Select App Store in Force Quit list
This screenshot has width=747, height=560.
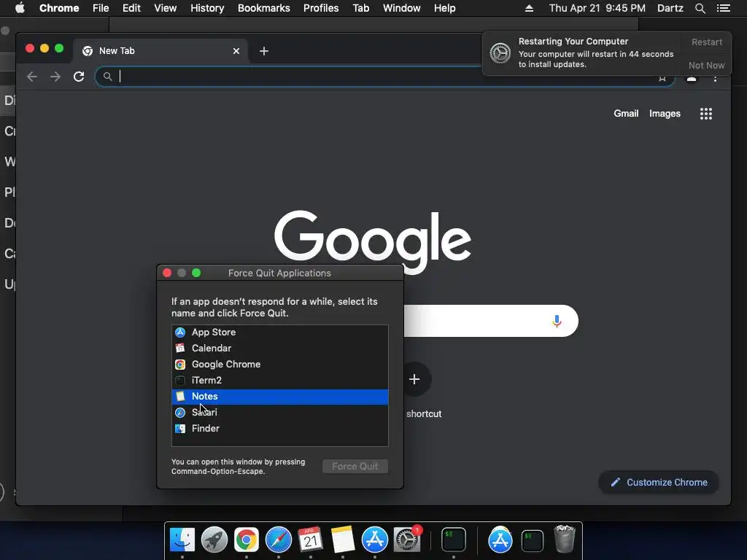(280, 332)
